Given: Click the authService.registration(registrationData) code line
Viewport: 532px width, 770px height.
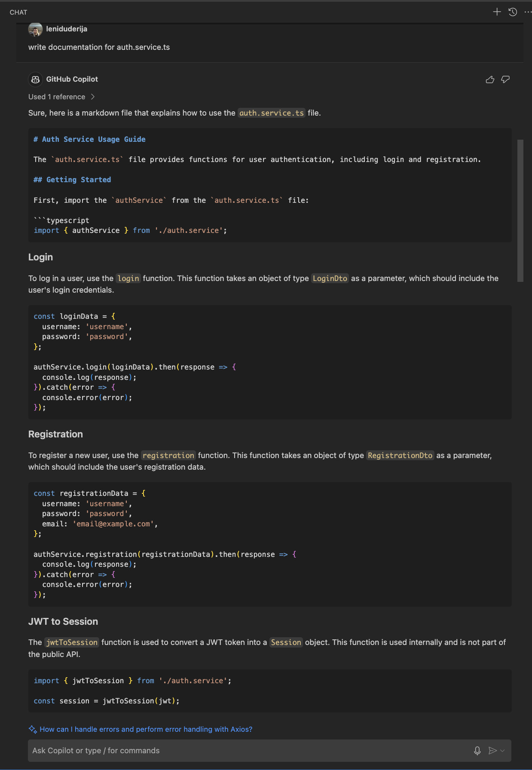Looking at the screenshot, I should 165,554.
